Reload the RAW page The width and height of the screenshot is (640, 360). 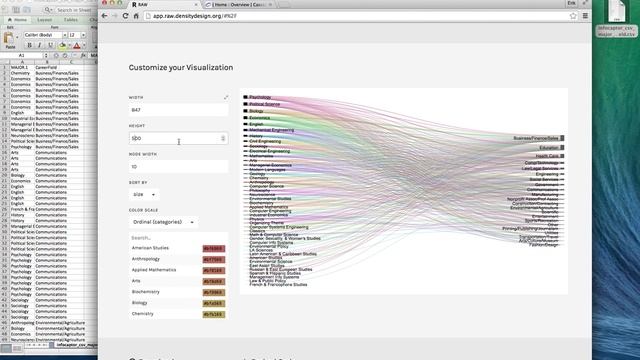[x=125, y=16]
